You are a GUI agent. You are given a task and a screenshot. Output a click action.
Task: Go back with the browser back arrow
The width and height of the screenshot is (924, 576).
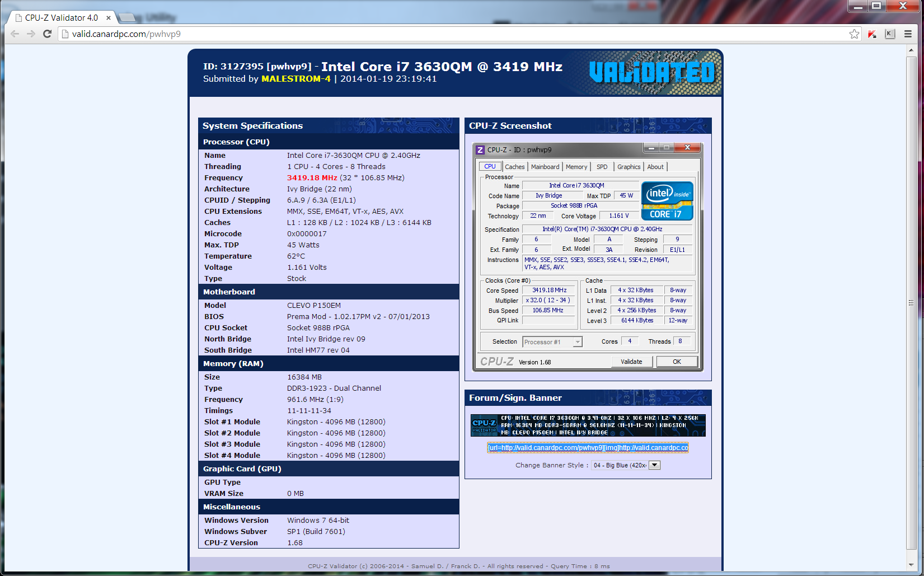pos(15,34)
